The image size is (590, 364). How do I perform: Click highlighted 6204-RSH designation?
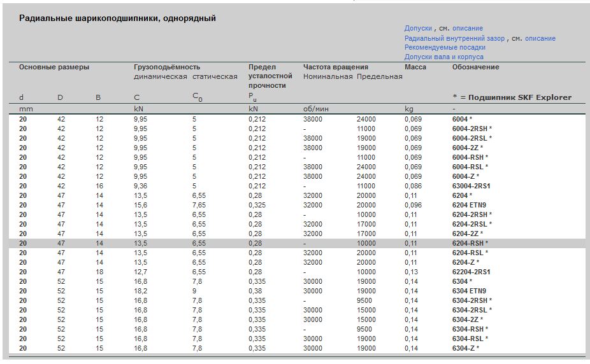tap(468, 243)
